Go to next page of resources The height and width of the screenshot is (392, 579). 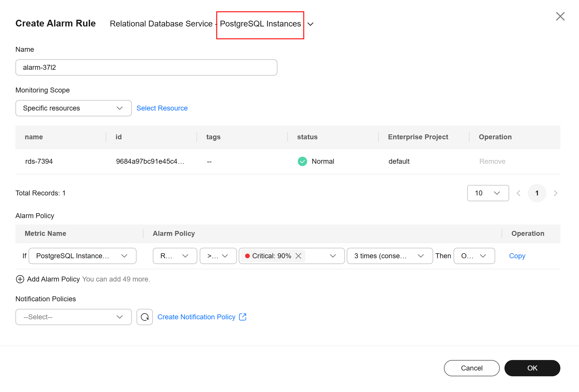(556, 193)
